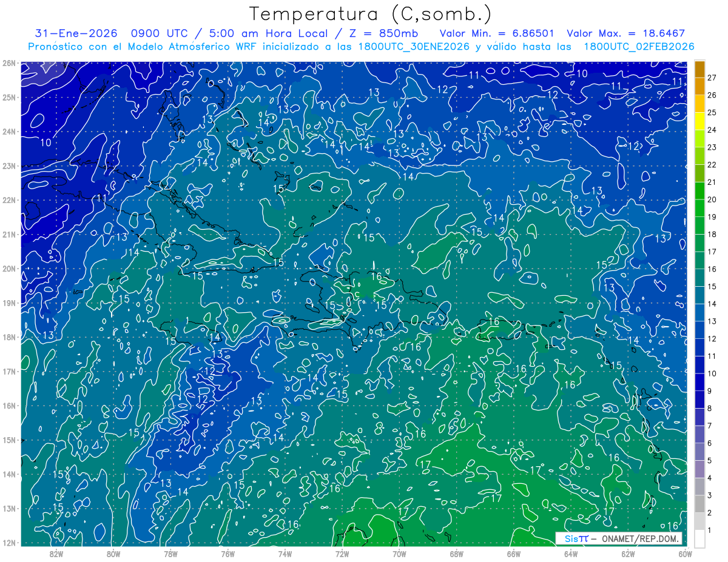Viewport: 728px width, 562px height.
Task: Click legend value '18' on color scale
Action: (712, 235)
